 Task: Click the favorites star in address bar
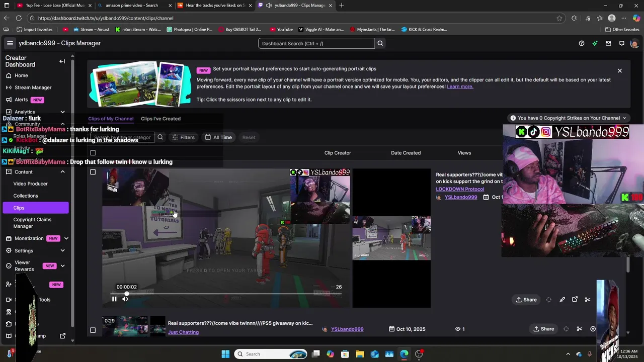pyautogui.click(x=559, y=18)
